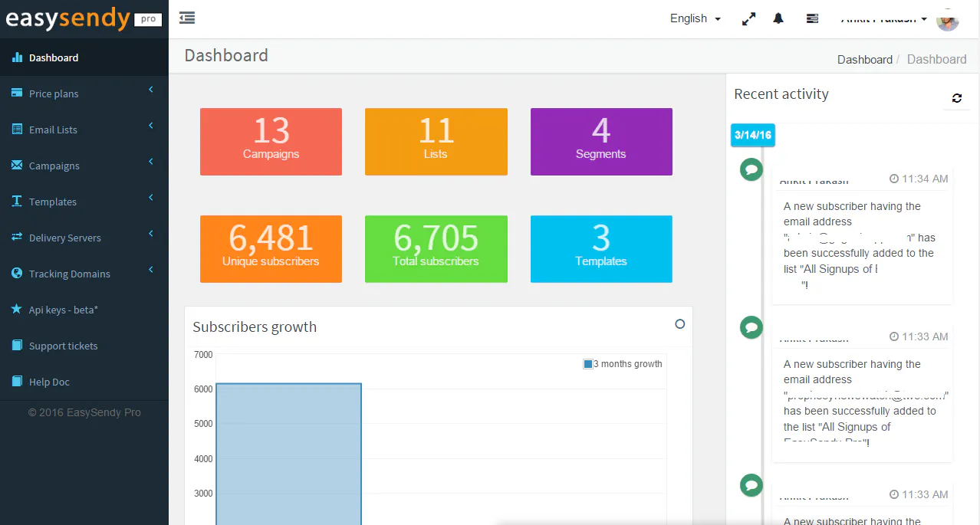Click the circle icon in Subscribers growth

(679, 324)
